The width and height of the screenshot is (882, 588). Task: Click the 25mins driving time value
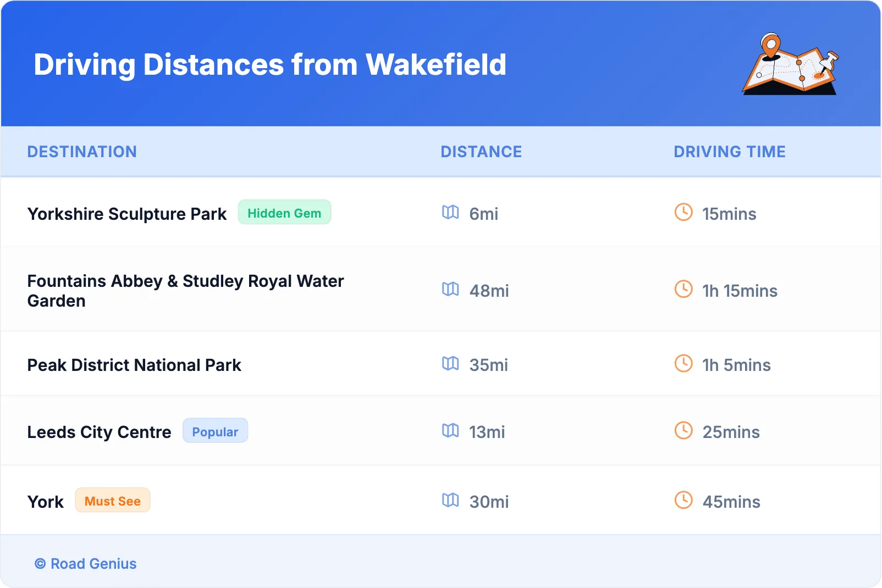click(731, 432)
